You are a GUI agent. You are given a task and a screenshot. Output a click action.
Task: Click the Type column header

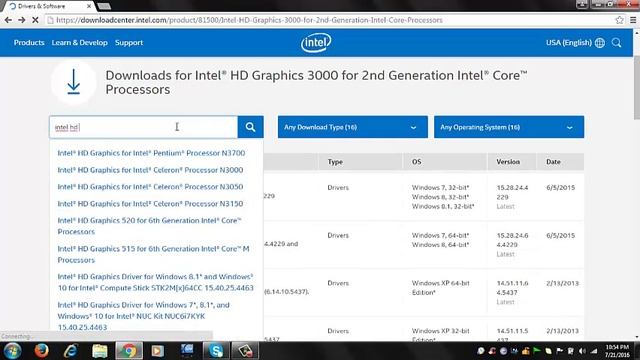pyautogui.click(x=335, y=162)
